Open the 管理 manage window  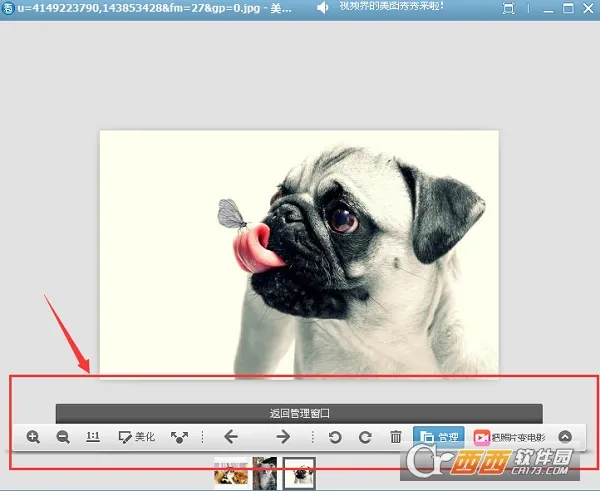pos(438,437)
